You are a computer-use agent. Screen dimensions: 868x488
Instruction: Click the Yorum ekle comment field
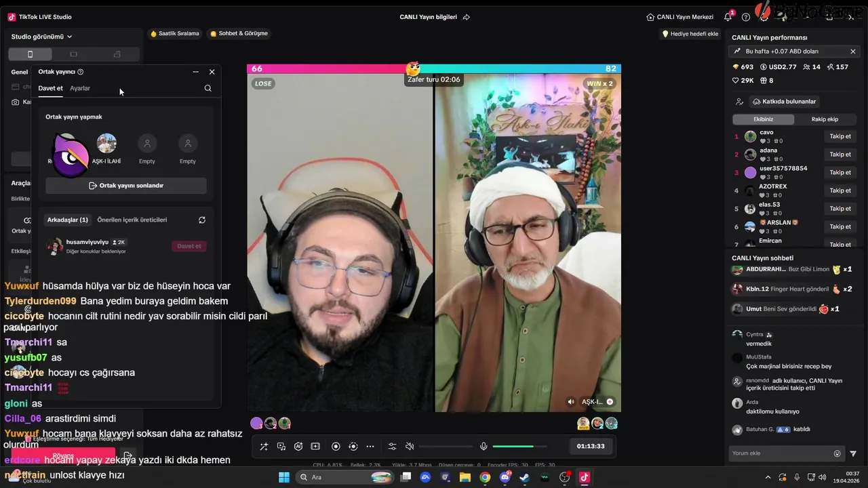coord(780,453)
